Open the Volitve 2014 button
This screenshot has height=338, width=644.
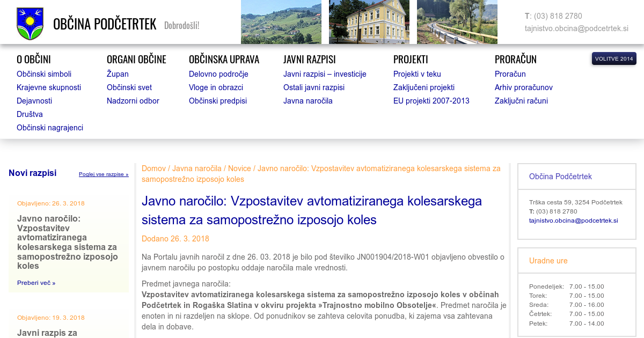pyautogui.click(x=614, y=58)
